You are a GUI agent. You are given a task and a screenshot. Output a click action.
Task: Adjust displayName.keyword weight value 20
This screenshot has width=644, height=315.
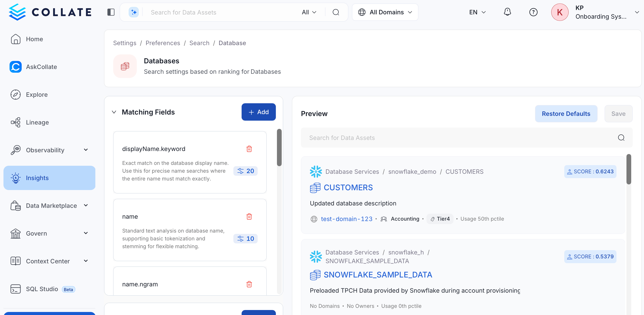[x=246, y=171]
